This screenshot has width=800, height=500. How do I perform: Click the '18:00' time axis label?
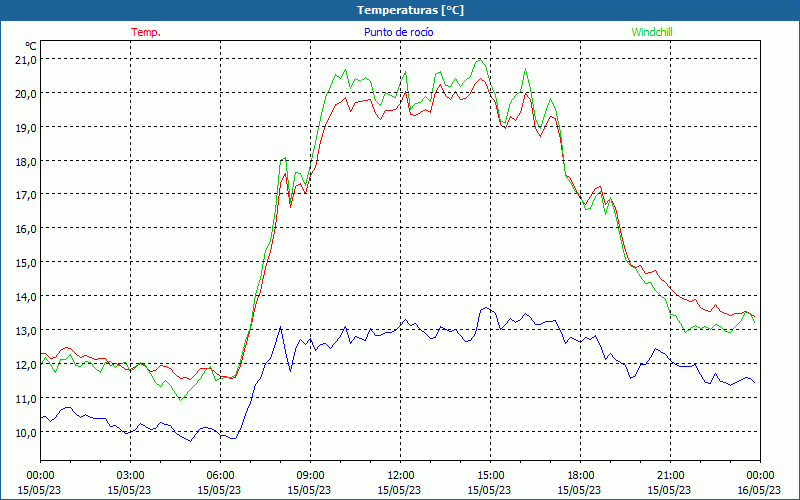point(580,475)
